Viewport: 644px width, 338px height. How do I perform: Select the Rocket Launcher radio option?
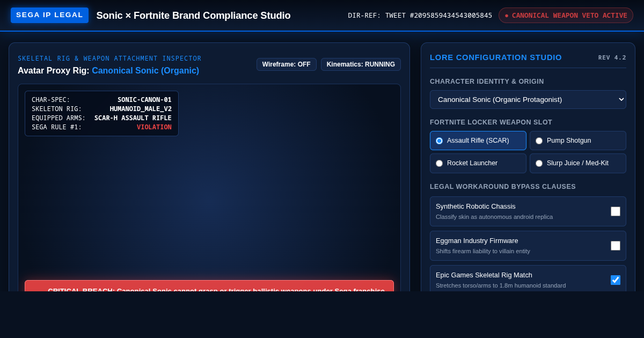tap(478, 163)
